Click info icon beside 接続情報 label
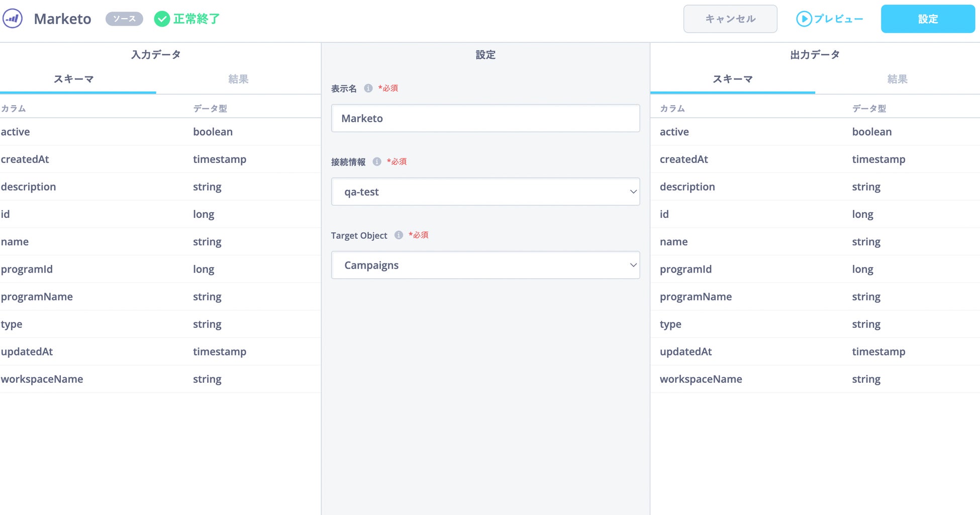Viewport: 980px width, 515px height. pyautogui.click(x=377, y=161)
